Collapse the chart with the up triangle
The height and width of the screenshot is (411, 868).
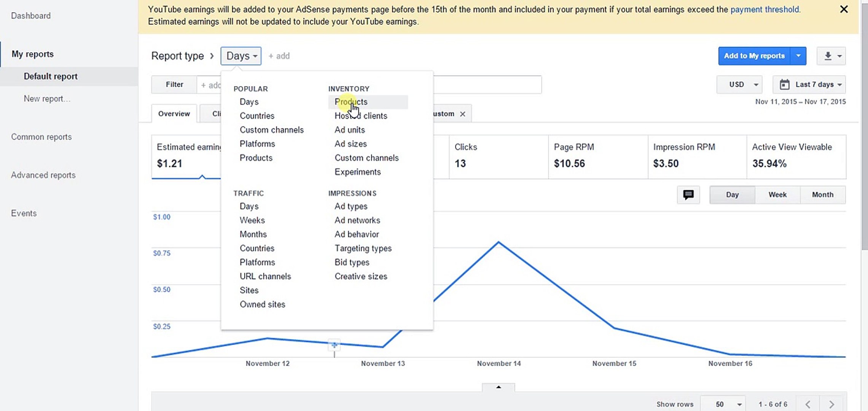pyautogui.click(x=499, y=387)
